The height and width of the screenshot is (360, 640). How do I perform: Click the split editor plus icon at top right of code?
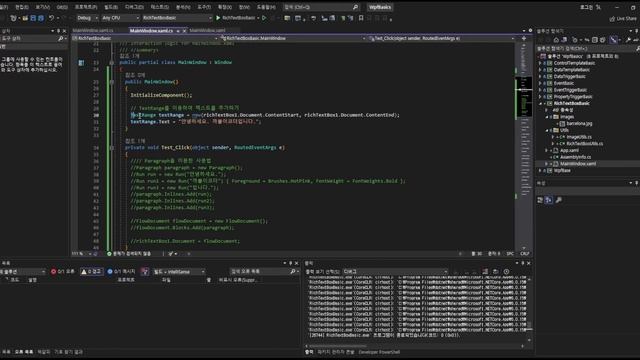coord(524,38)
